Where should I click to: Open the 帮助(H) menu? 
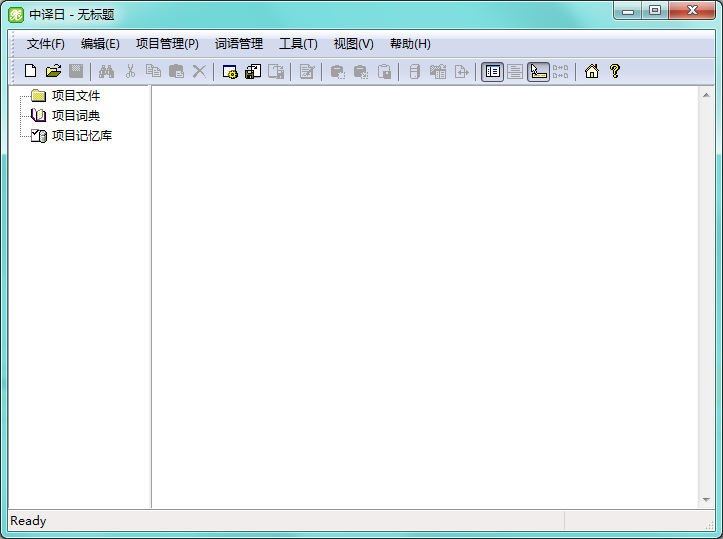point(410,44)
